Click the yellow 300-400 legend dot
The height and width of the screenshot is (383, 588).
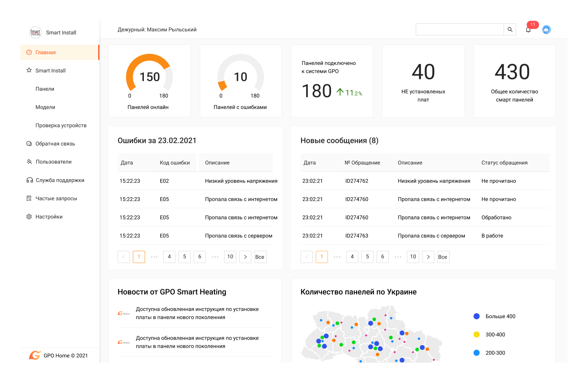pos(476,335)
